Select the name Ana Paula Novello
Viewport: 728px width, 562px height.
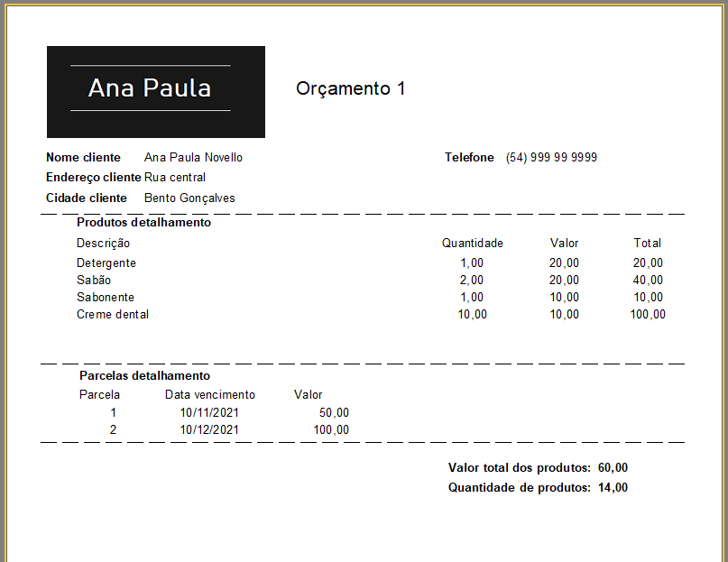pyautogui.click(x=193, y=158)
